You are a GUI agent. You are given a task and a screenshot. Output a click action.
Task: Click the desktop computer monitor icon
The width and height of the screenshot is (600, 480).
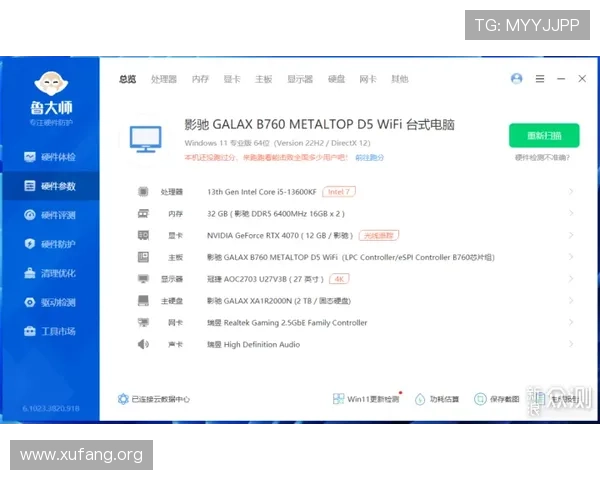pos(145,139)
